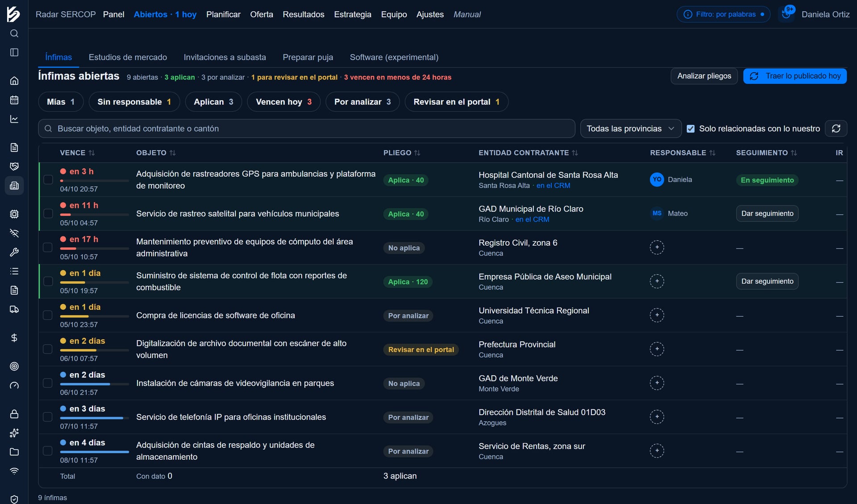
Task: Open the handshake icon in the sidebar
Action: pyautogui.click(x=14, y=166)
